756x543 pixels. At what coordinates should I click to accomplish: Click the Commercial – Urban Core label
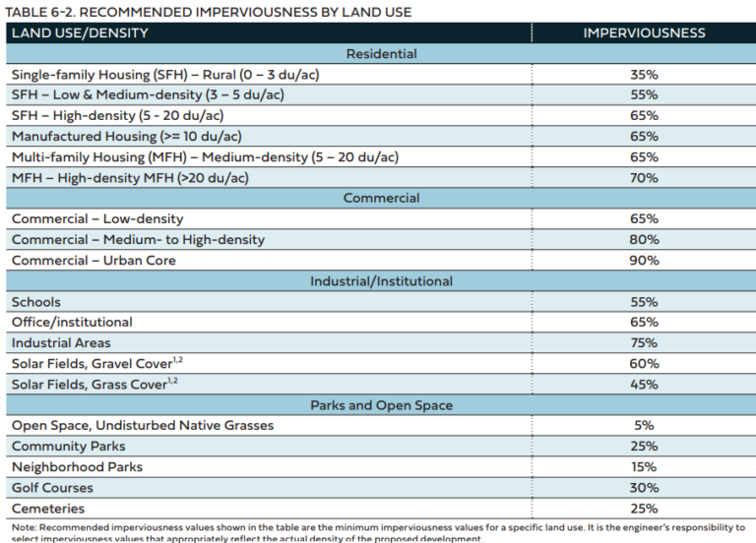point(94,260)
